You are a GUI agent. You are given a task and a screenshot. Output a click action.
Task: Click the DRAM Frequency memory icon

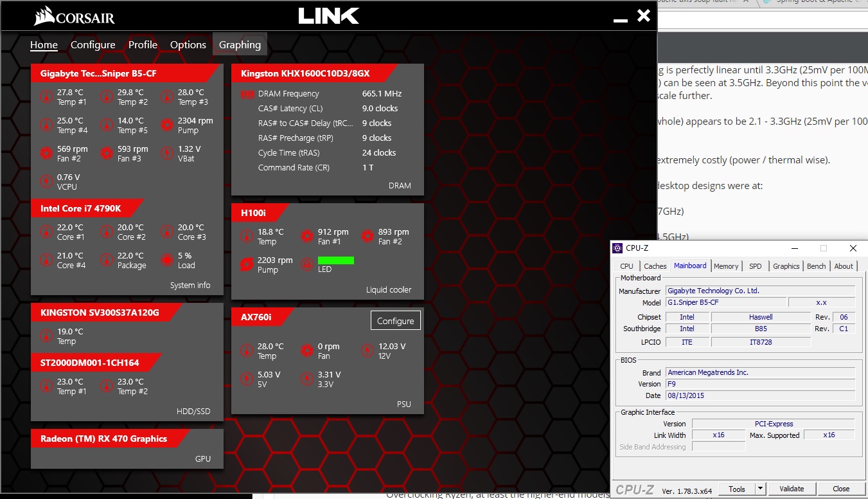click(x=247, y=94)
